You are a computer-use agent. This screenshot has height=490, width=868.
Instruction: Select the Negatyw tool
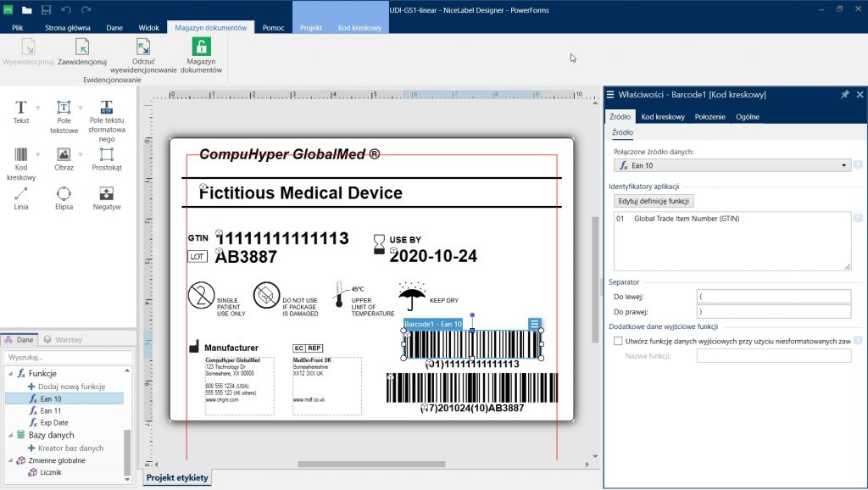click(107, 198)
